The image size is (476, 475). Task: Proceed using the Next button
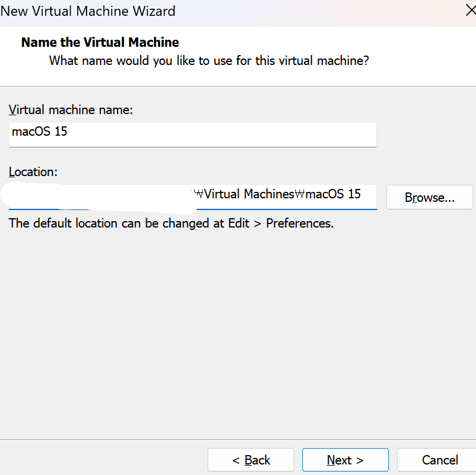point(345,460)
